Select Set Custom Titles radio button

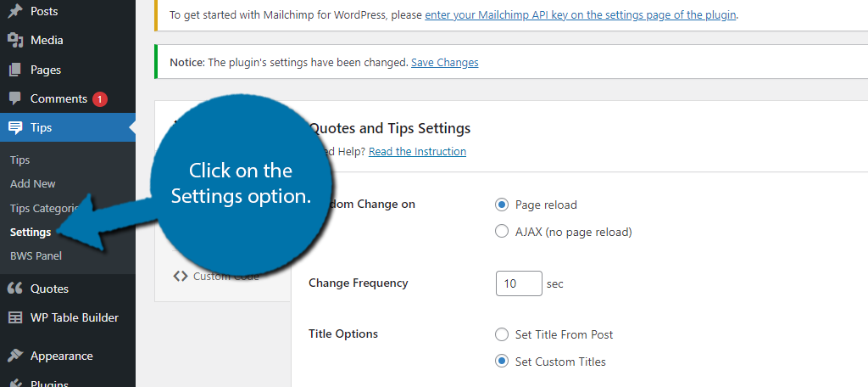coord(501,362)
